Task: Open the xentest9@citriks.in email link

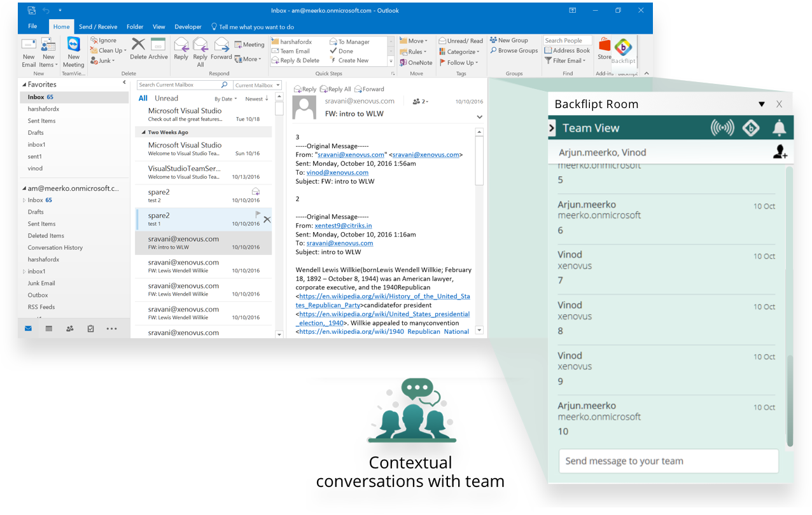Action: 343,225
